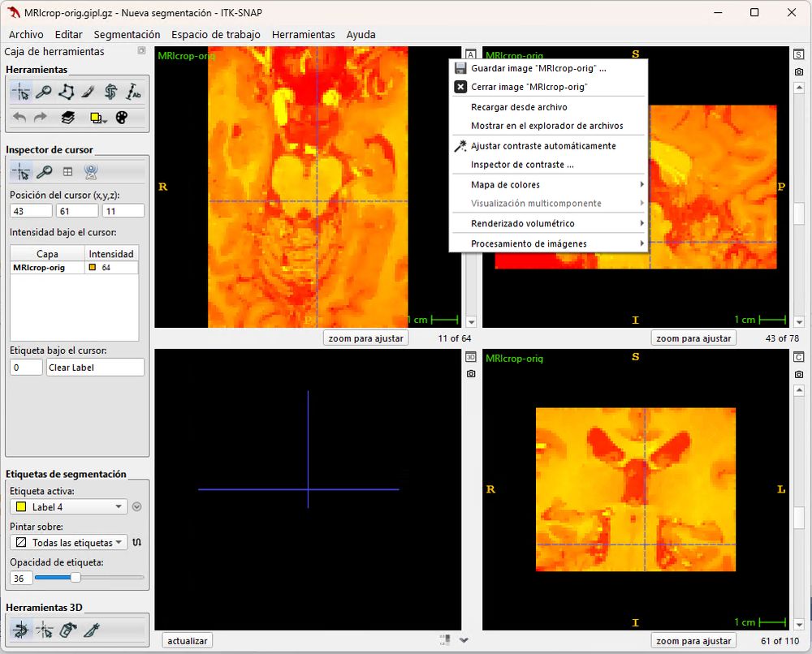This screenshot has height=654, width=812.
Task: Expand Mapa de colores submenu
Action: [x=548, y=185]
